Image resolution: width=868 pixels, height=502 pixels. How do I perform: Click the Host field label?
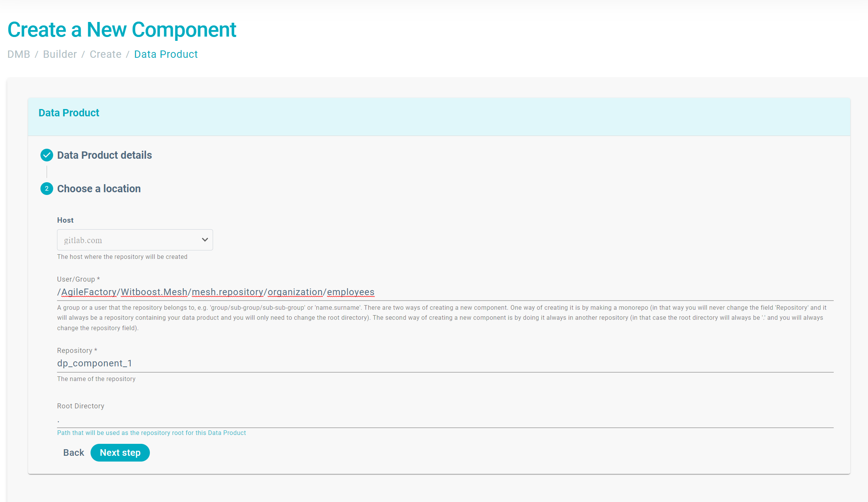[x=65, y=220]
